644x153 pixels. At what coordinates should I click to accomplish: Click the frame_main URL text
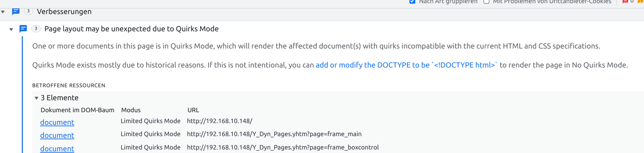(x=274, y=134)
